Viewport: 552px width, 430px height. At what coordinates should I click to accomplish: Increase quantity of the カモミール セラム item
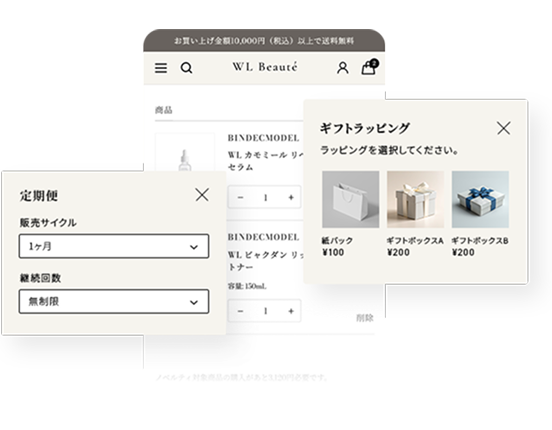pos(291,198)
